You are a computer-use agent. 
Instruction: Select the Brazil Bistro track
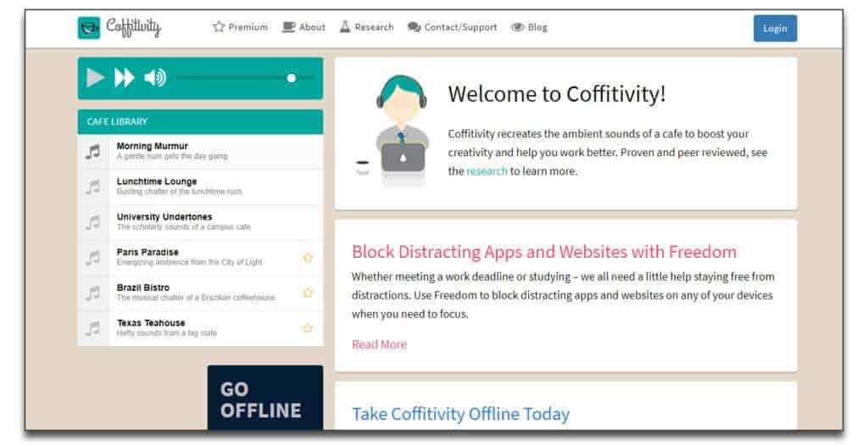point(200,293)
